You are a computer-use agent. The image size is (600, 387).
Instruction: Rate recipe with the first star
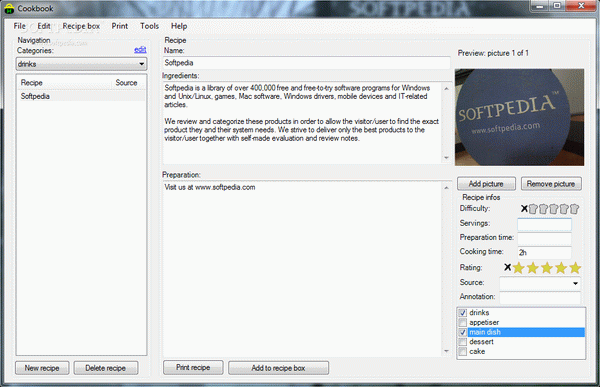click(x=518, y=268)
